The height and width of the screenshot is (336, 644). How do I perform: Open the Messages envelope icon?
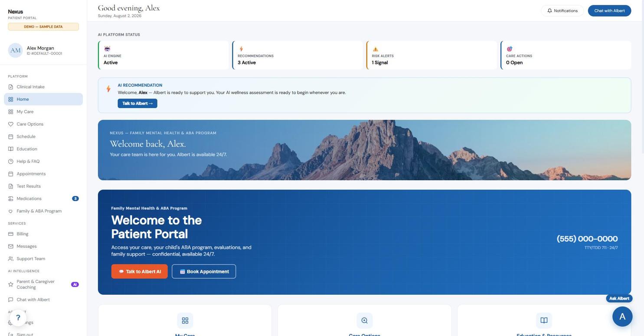(11, 247)
